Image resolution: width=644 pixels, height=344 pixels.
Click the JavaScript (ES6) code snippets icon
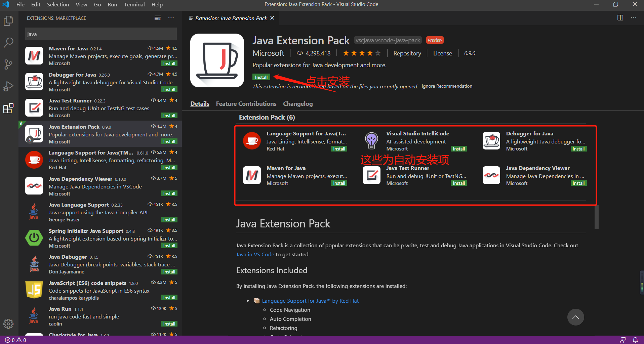point(34,290)
